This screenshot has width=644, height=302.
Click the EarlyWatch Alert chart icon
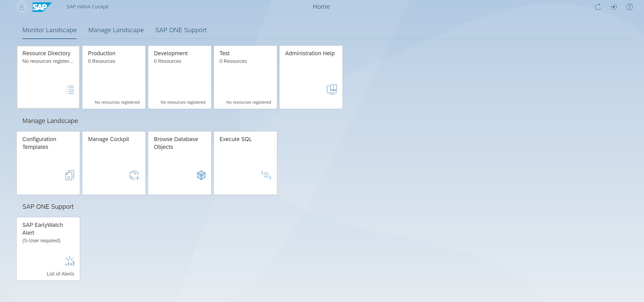(70, 261)
